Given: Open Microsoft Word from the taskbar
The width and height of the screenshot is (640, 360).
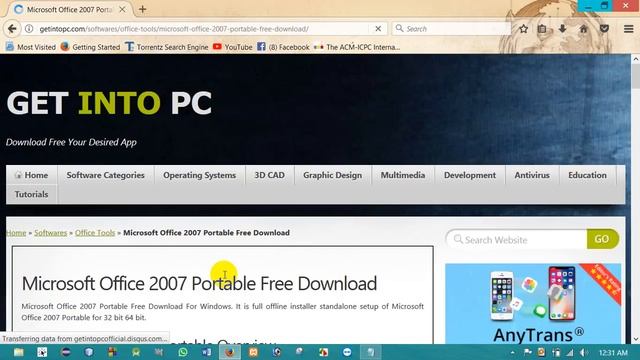Looking at the screenshot, I should pos(207,352).
